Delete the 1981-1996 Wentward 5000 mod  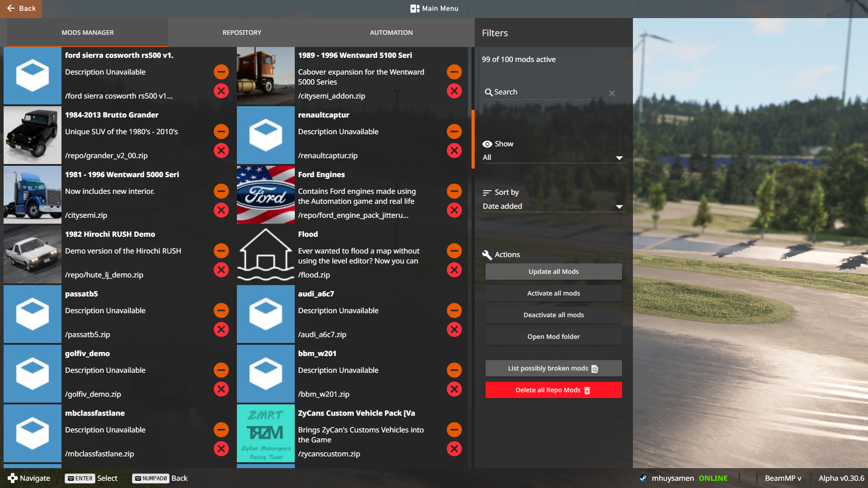[221, 210]
